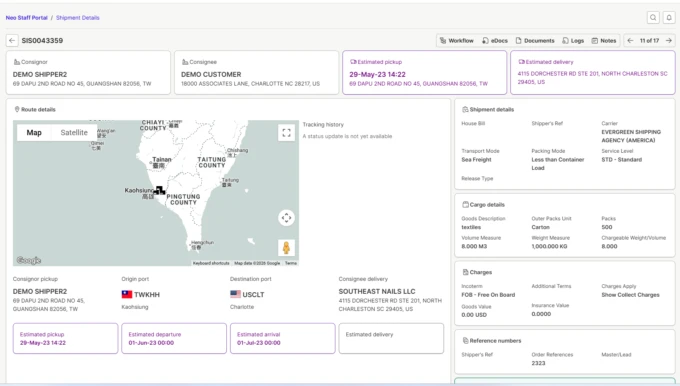Screen dimensions: 680x386
Task: Open the Documents tab
Action: pyautogui.click(x=535, y=40)
